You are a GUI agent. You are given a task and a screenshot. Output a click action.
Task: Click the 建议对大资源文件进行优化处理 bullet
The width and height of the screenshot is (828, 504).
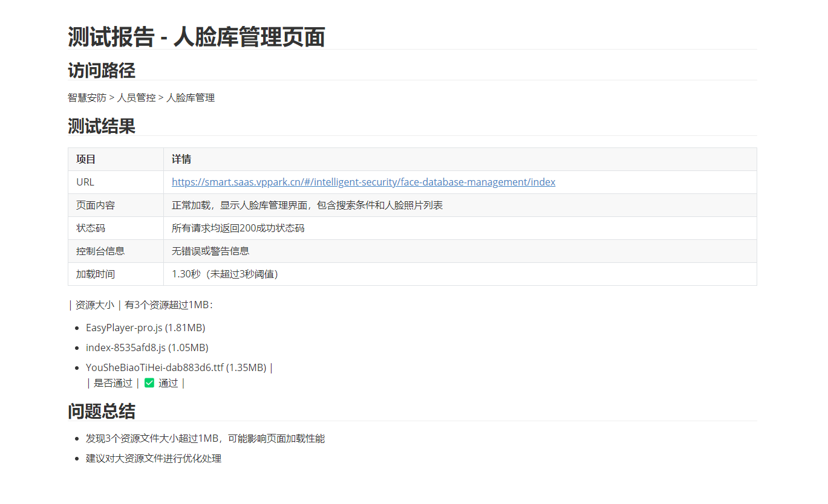pos(154,458)
